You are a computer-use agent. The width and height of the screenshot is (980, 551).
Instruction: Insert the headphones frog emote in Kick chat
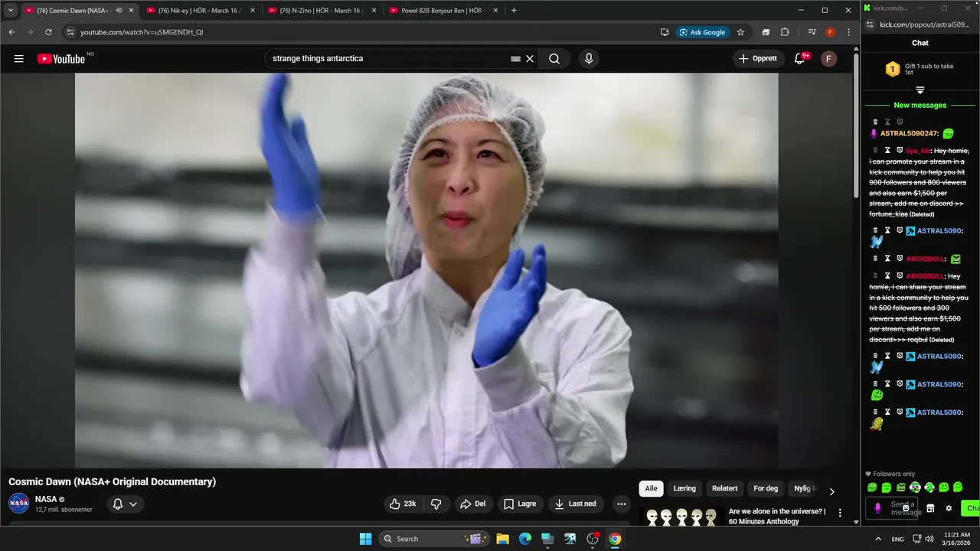[915, 487]
